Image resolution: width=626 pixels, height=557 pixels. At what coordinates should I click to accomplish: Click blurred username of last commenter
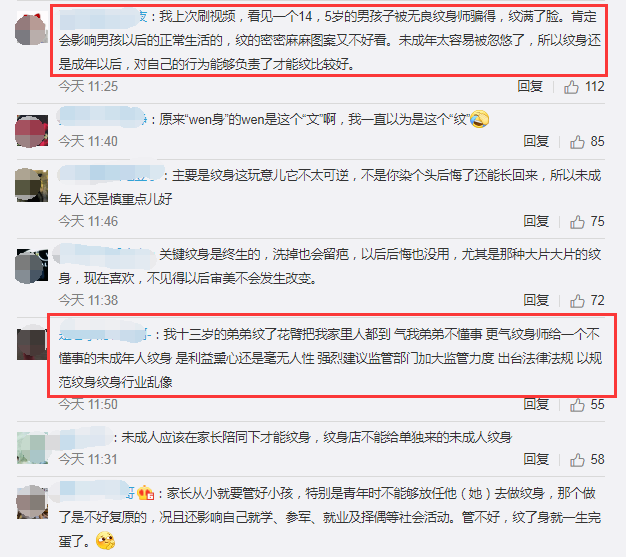tap(97, 493)
